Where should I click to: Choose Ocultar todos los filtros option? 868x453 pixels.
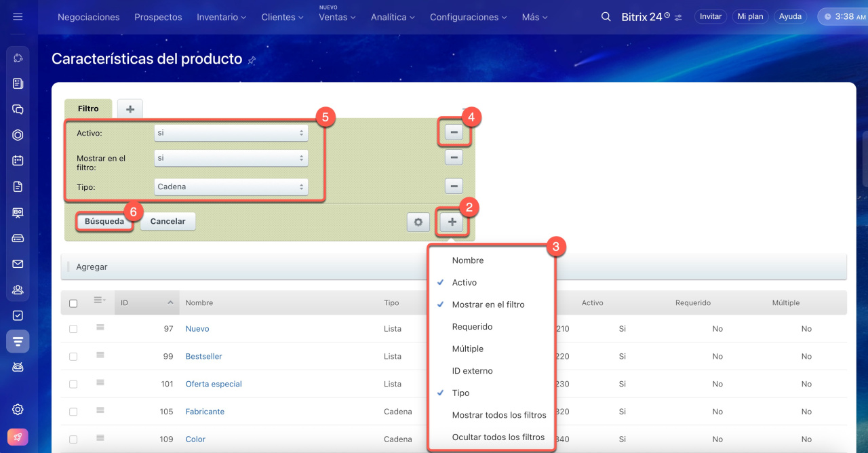pyautogui.click(x=498, y=437)
